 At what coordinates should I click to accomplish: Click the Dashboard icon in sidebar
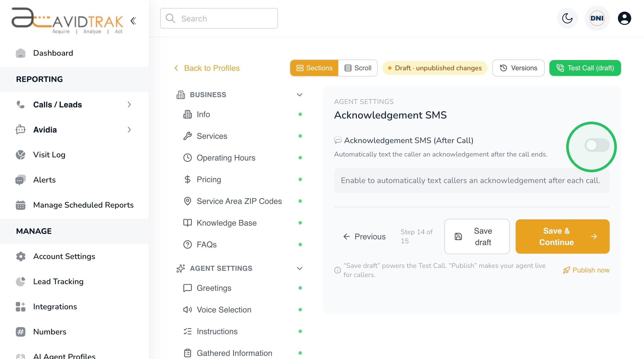(x=21, y=53)
